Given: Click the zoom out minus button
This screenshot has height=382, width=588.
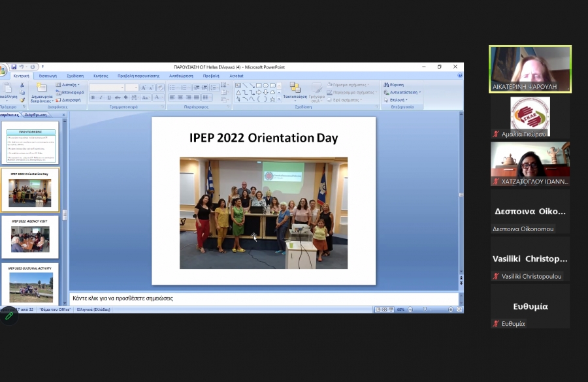Looking at the screenshot, I should 410,310.
